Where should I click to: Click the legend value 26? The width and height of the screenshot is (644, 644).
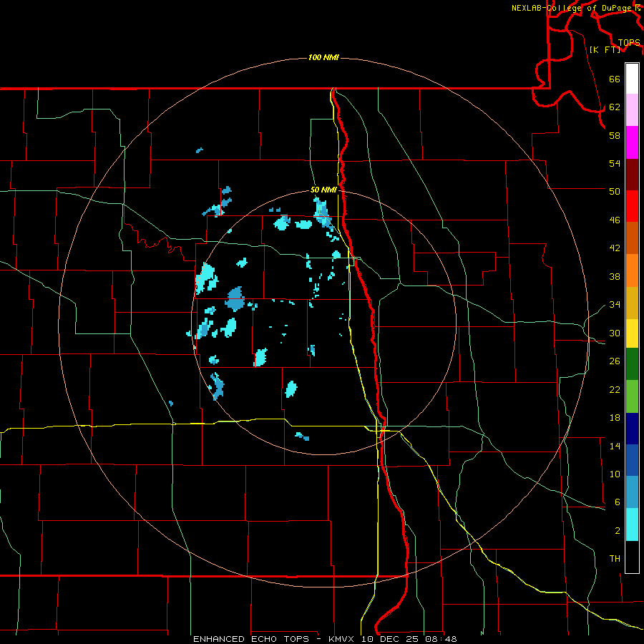coord(615,361)
